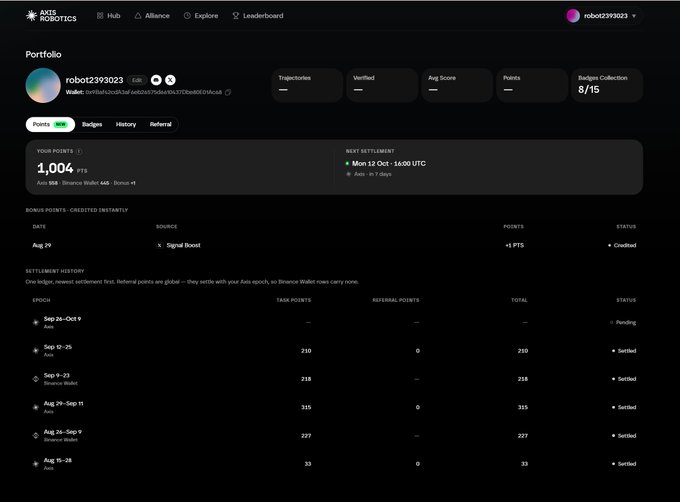Viewport: 680px width, 502px height.
Task: Click the large profile avatar picture
Action: [43, 85]
